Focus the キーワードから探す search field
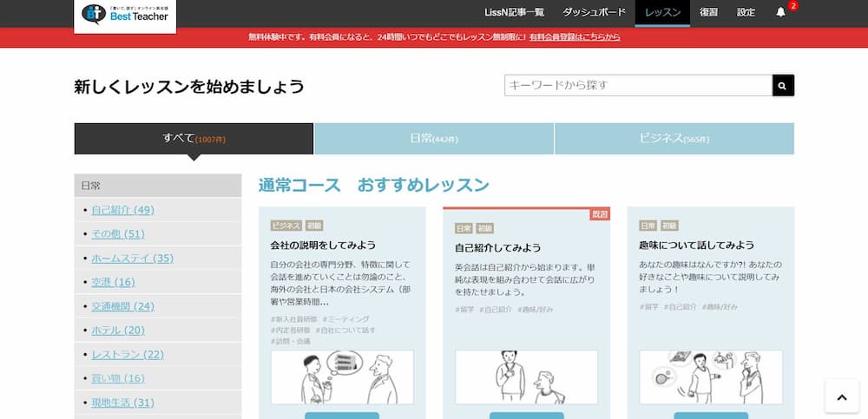Image resolution: width=868 pixels, height=419 pixels. tap(638, 86)
